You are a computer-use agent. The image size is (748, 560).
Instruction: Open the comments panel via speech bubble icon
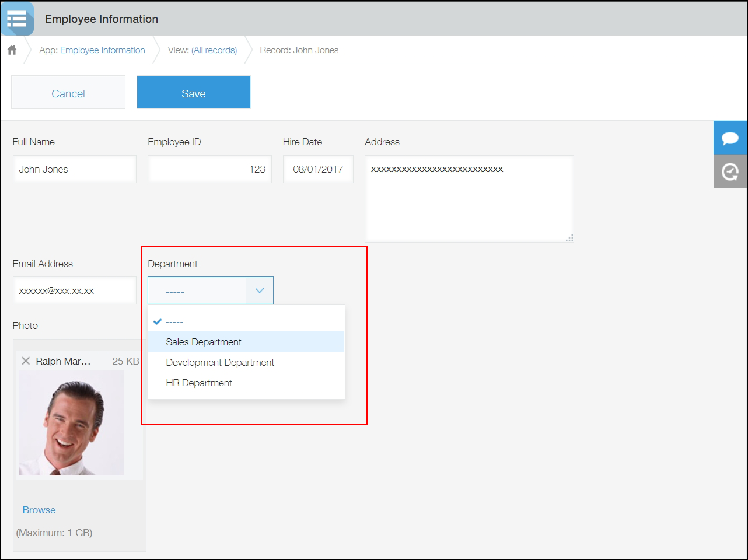730,138
